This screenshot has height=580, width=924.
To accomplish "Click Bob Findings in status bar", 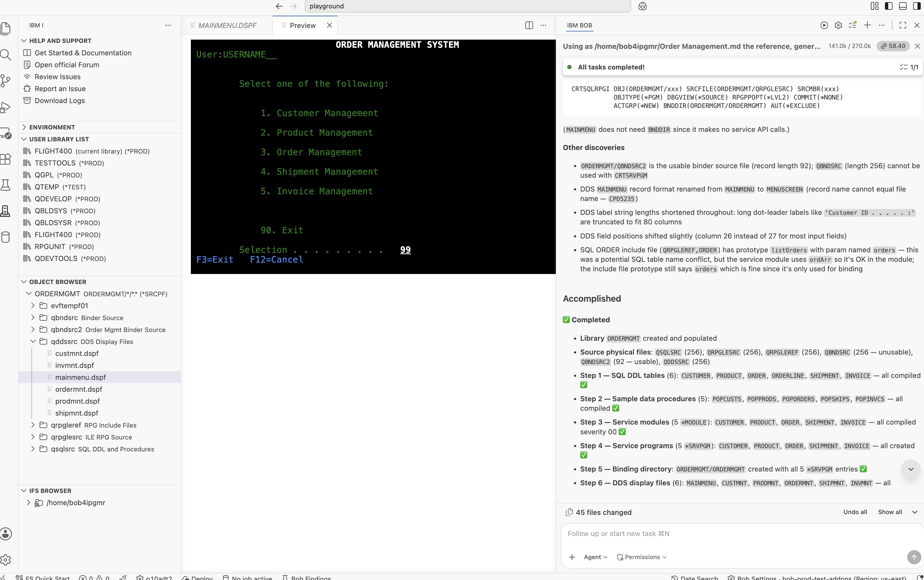I will click(307, 577).
